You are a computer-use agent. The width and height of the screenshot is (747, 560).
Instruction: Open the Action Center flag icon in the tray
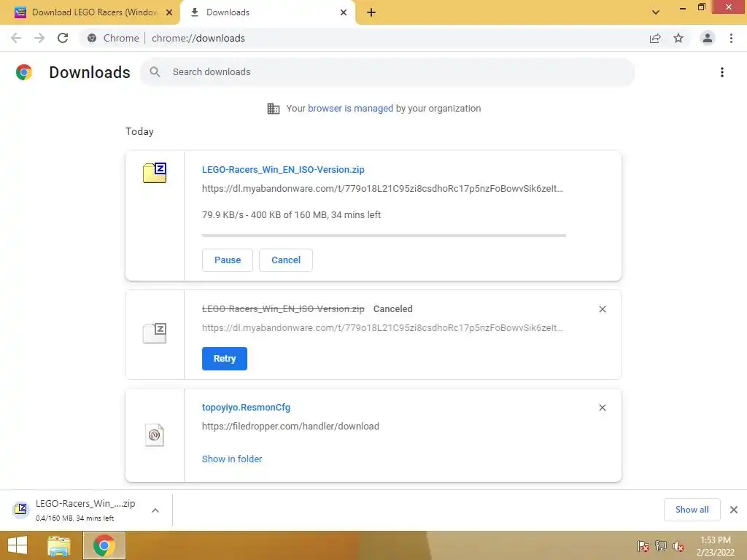pyautogui.click(x=643, y=546)
